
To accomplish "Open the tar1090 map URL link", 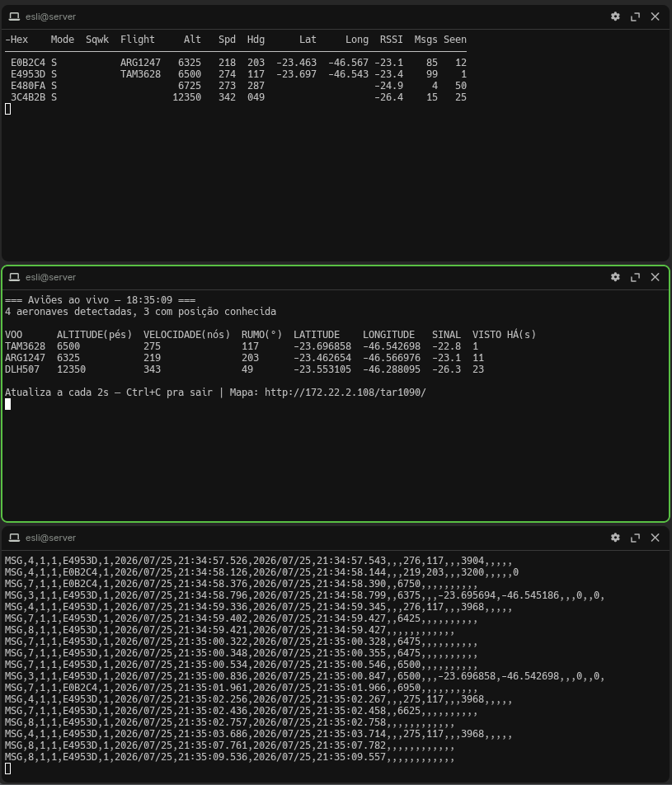I will [x=345, y=392].
